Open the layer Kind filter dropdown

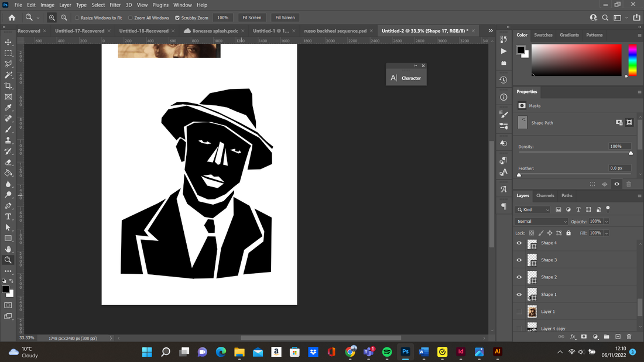(533, 210)
